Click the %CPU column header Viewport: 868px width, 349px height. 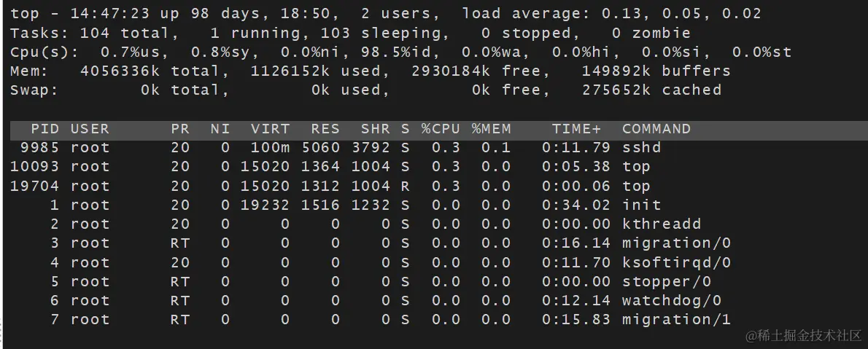[441, 130]
